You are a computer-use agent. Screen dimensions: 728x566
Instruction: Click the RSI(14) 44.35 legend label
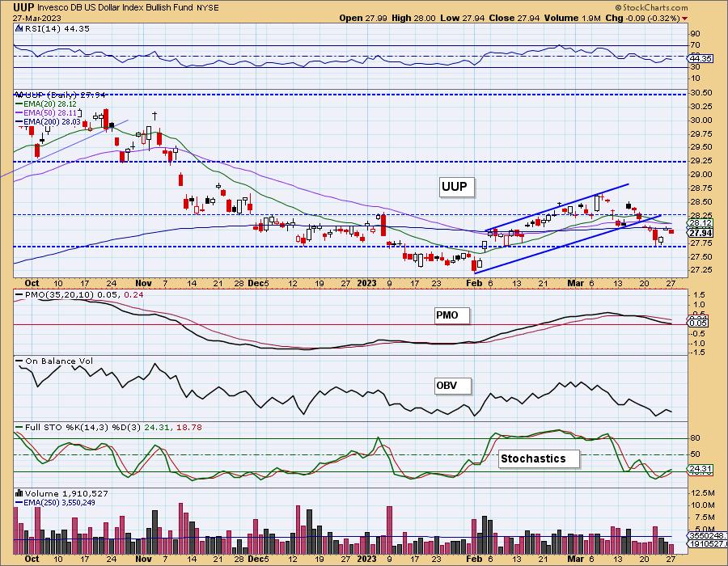tap(57, 28)
